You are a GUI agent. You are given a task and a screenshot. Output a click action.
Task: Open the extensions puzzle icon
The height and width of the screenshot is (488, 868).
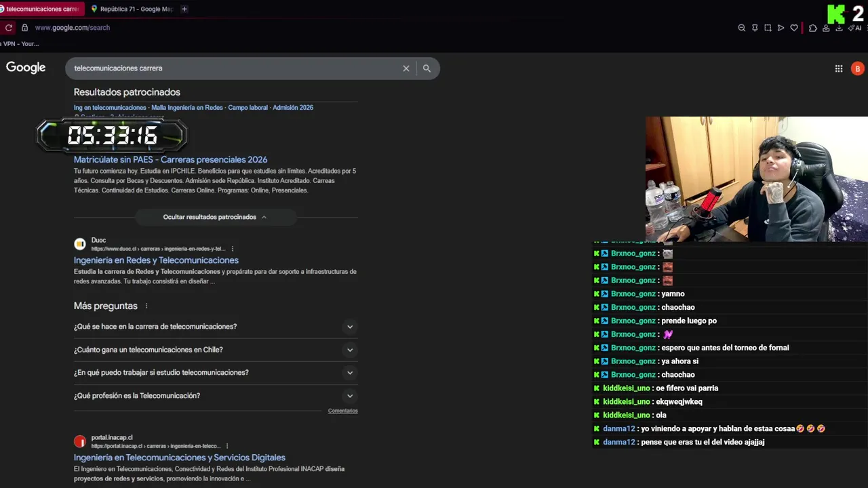(813, 28)
